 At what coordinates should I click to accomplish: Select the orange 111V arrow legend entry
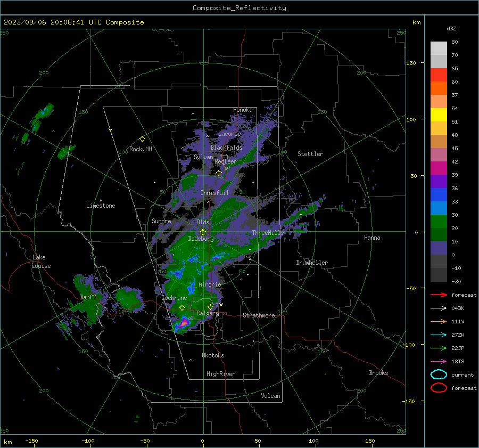click(x=439, y=321)
